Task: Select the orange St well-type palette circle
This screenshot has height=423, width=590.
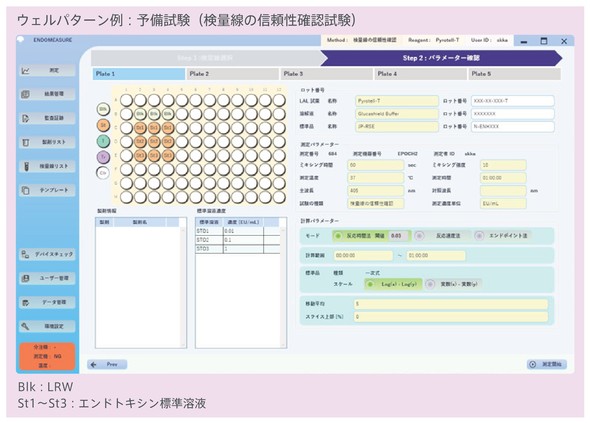Action: click(103, 125)
